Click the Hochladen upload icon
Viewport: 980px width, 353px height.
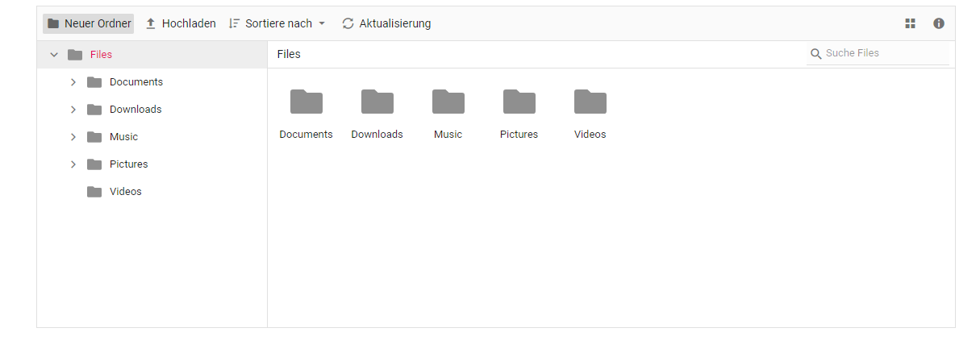coord(151,24)
